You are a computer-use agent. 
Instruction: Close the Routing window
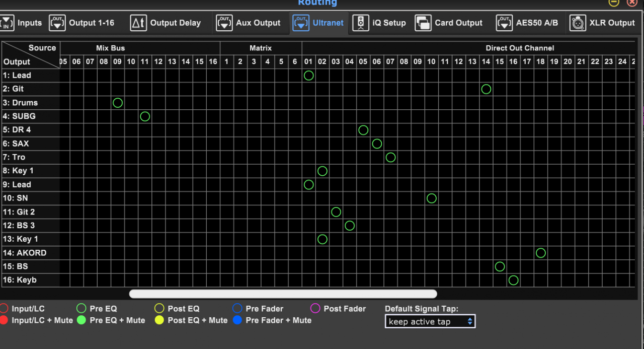coord(632,2)
